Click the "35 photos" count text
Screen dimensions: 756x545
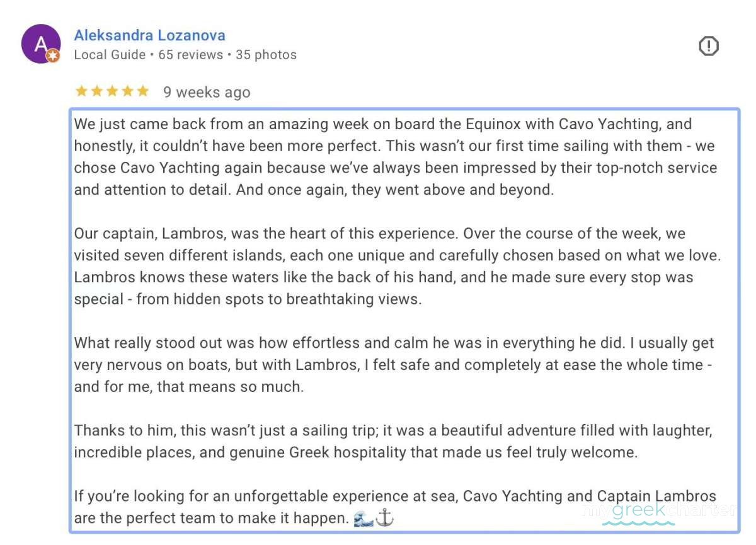coord(266,55)
